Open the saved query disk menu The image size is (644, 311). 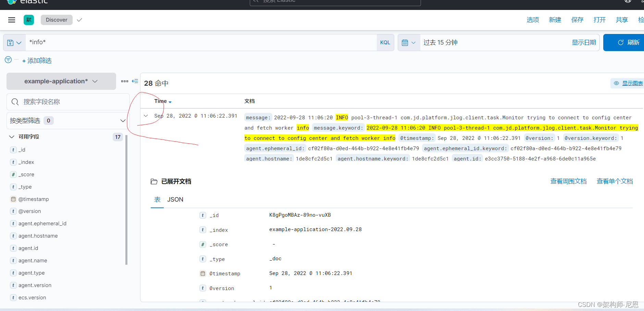coord(14,43)
